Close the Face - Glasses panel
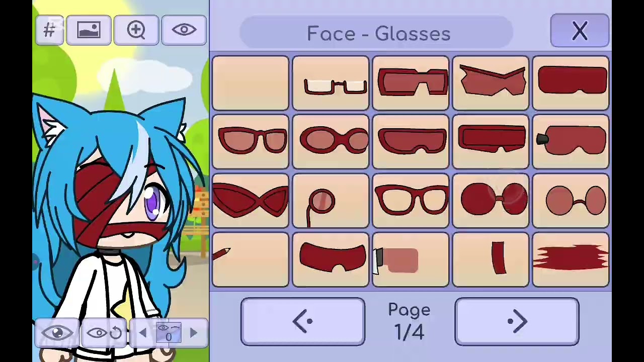The image size is (644, 362). (x=580, y=31)
